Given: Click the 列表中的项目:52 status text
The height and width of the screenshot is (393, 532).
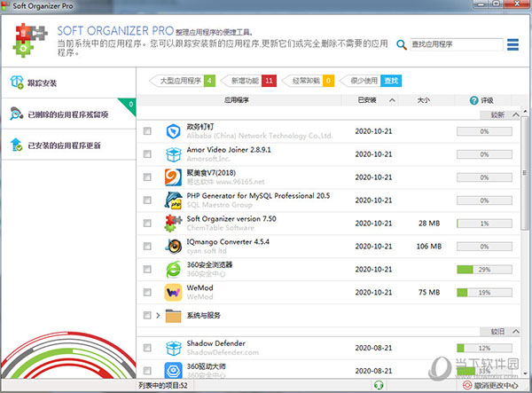Looking at the screenshot, I should pos(163,386).
